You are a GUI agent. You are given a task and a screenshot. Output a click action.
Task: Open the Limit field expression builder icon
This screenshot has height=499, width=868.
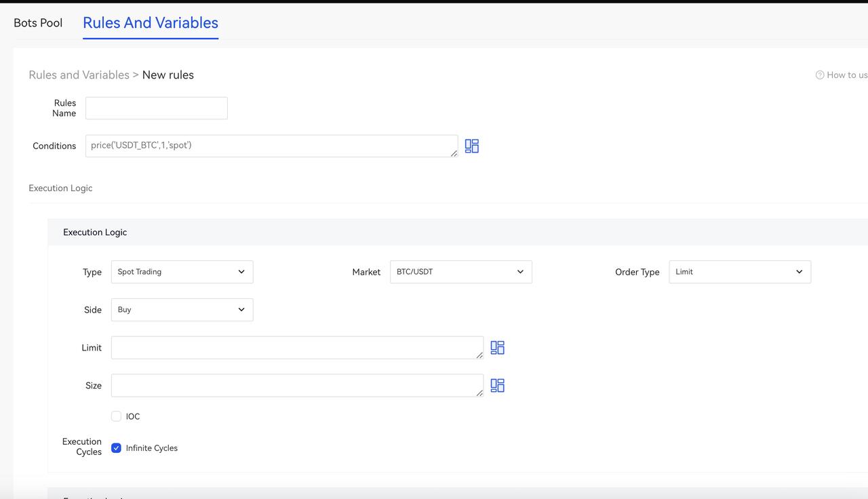click(497, 348)
